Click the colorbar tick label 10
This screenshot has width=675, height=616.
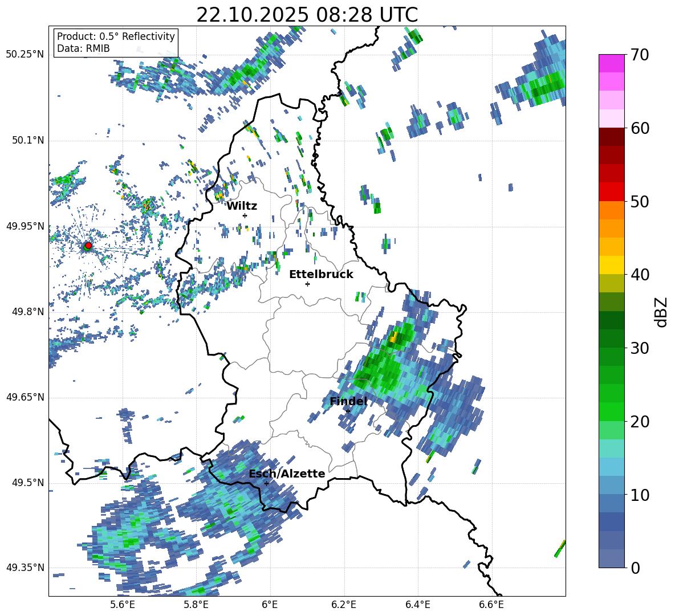tap(640, 495)
